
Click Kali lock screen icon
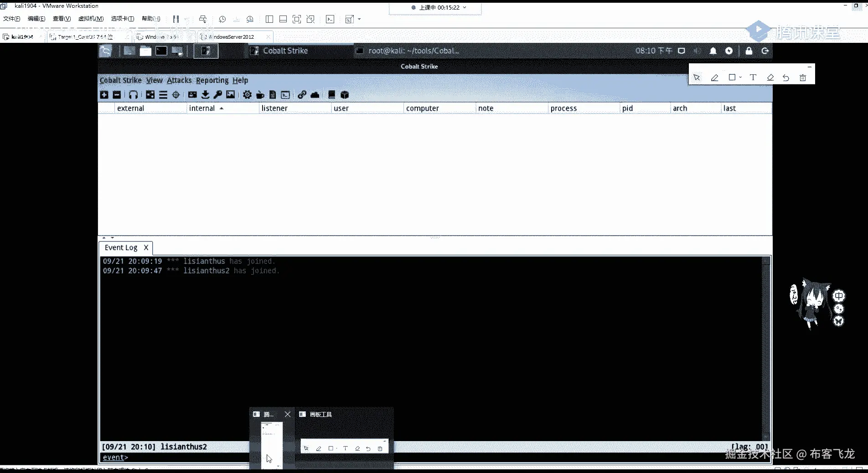749,51
